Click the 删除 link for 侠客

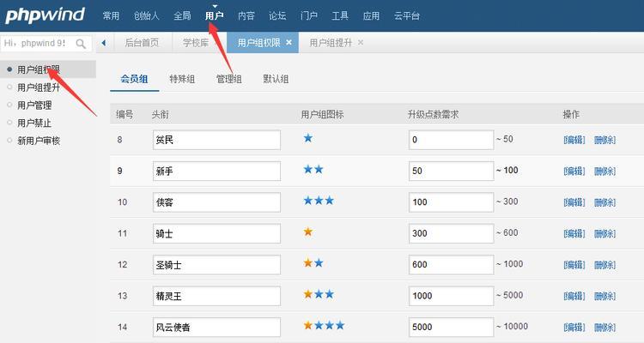pyautogui.click(x=605, y=202)
